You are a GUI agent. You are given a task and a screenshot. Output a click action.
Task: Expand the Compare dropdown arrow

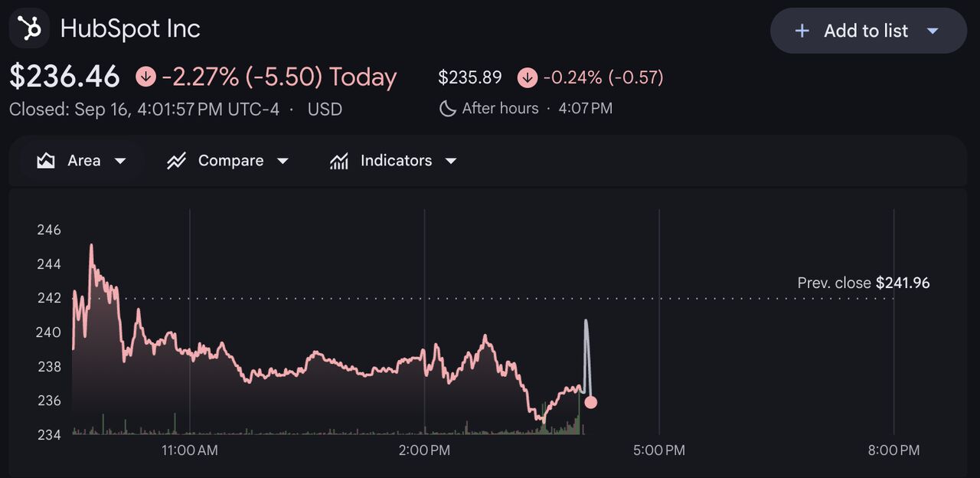[283, 161]
